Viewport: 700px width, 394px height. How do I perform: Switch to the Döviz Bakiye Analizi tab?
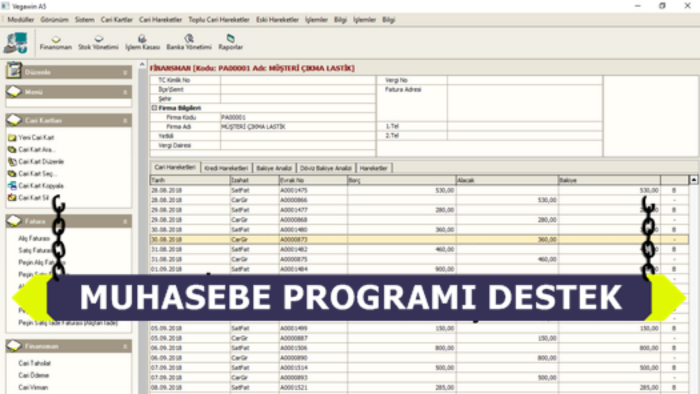(x=326, y=168)
